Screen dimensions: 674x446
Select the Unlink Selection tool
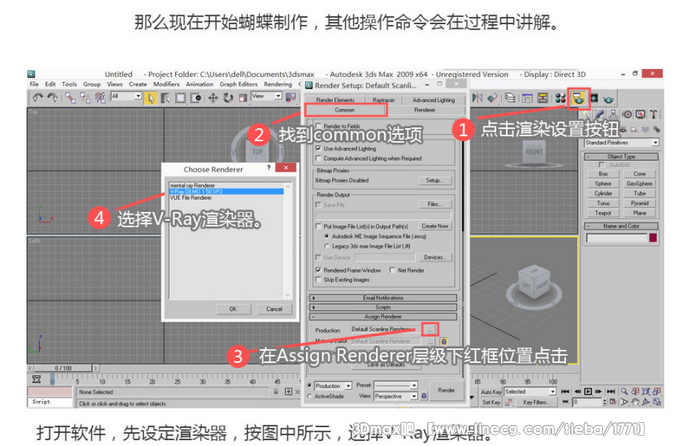pos(86,98)
